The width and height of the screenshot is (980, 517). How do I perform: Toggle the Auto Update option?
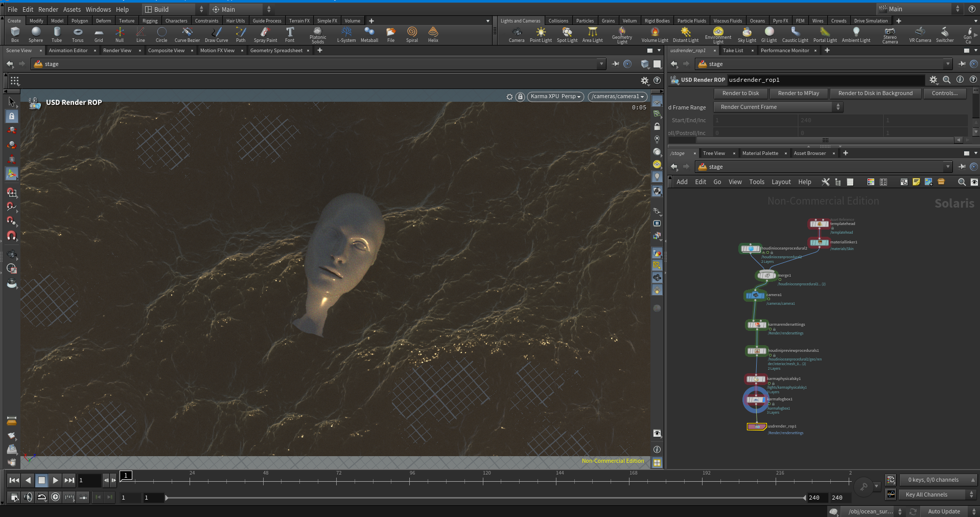click(x=944, y=511)
